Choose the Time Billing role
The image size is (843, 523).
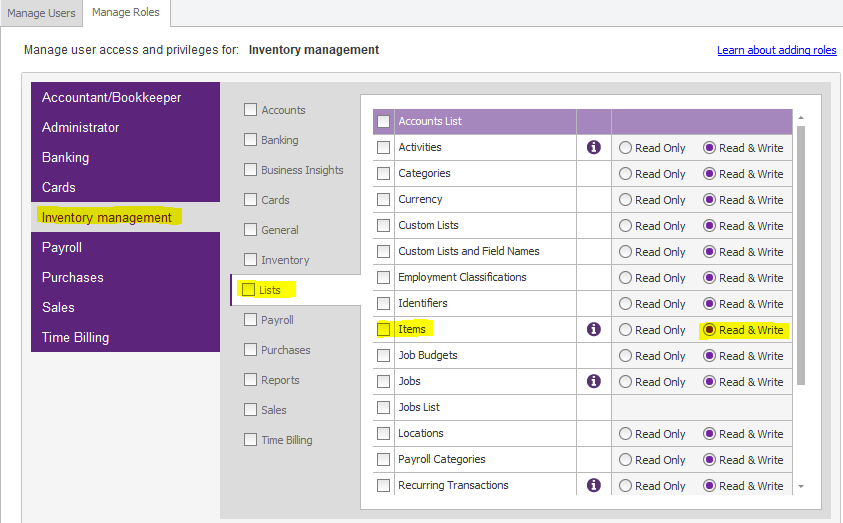75,337
